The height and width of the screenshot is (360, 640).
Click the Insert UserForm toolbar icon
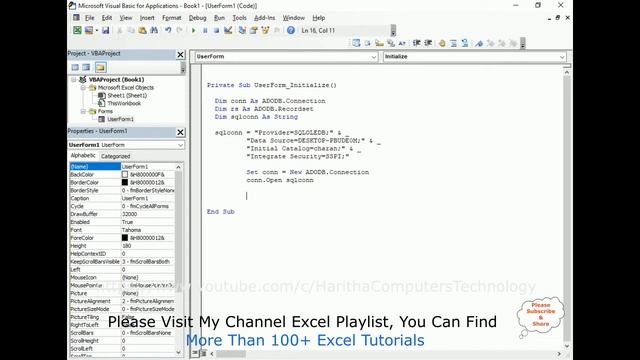tap(88, 30)
